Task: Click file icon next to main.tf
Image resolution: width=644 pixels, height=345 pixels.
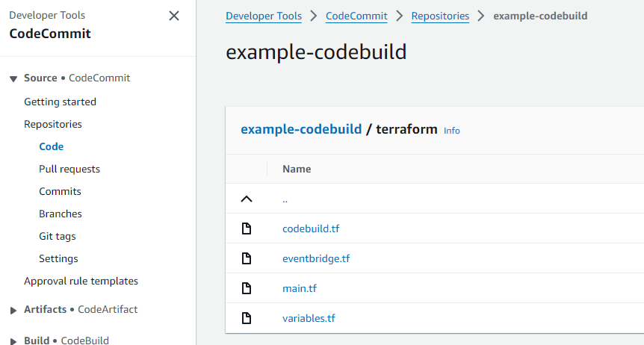Action: pos(247,288)
